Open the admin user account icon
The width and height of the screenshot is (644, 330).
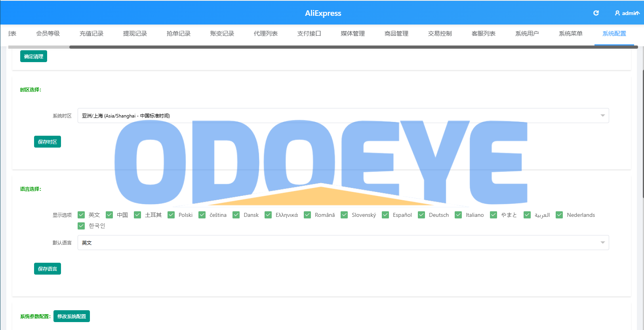pos(617,13)
